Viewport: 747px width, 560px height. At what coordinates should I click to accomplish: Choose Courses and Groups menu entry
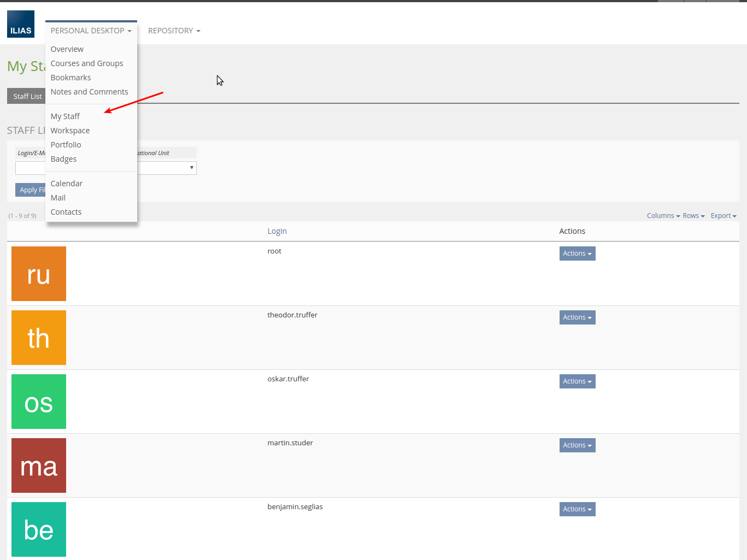tap(87, 63)
